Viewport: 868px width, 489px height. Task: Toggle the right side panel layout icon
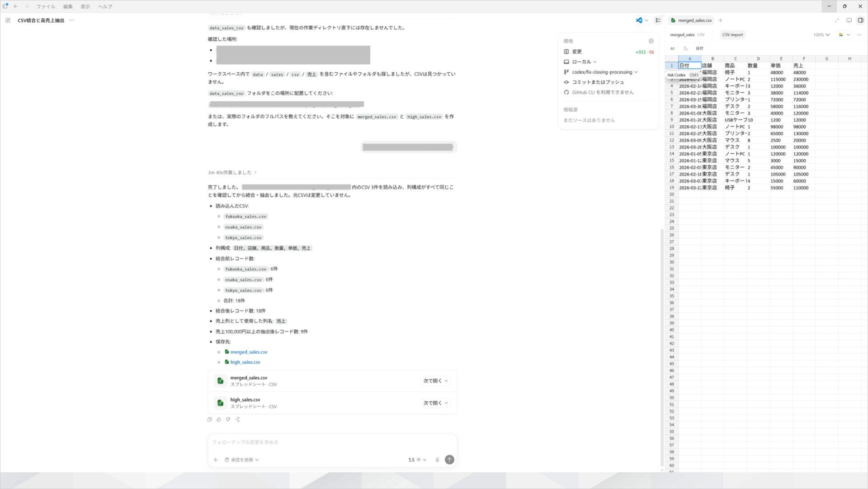click(x=860, y=20)
